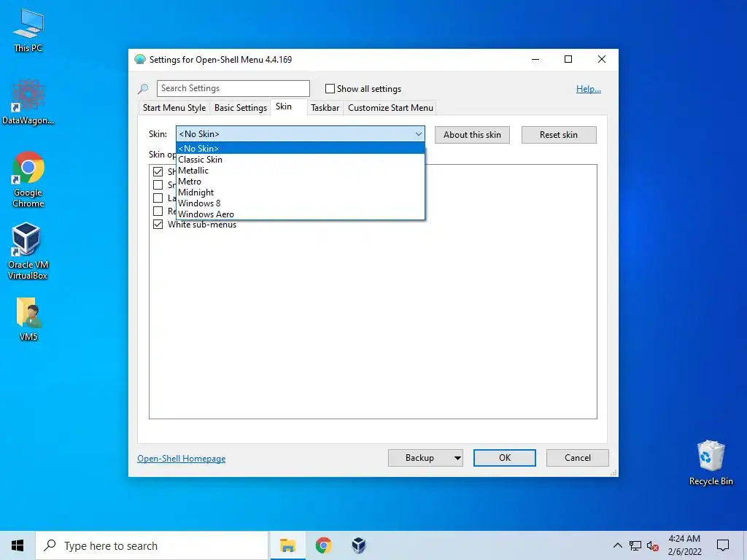
Task: Click the Reset skin button
Action: click(x=559, y=135)
